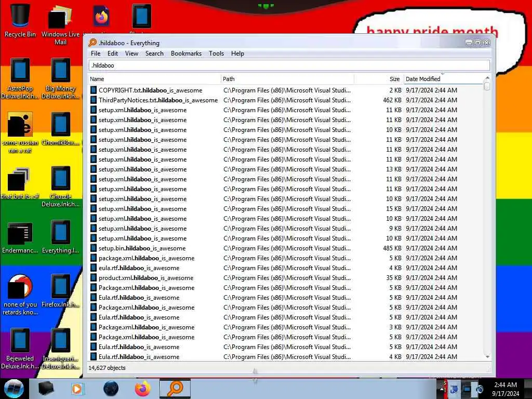Select the product.xml.hildaboo_is_awesome file icon
This screenshot has width=532, height=399.
[94, 278]
